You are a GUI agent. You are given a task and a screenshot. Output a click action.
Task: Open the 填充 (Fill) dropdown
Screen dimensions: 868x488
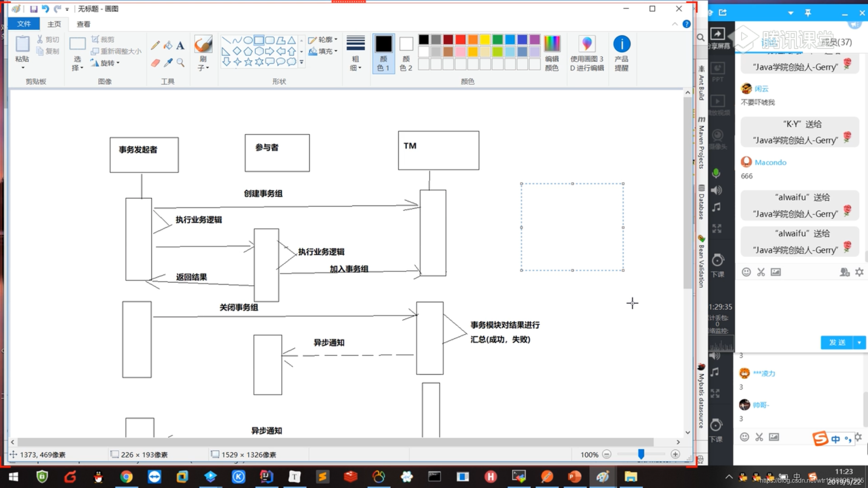pos(323,51)
